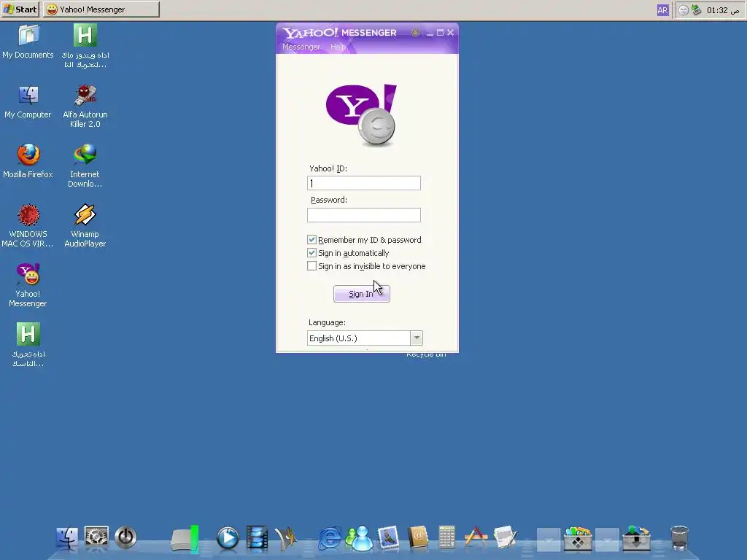Launch Mozilla Firefox from the desktop
The width and height of the screenshot is (747, 560).
[28, 161]
